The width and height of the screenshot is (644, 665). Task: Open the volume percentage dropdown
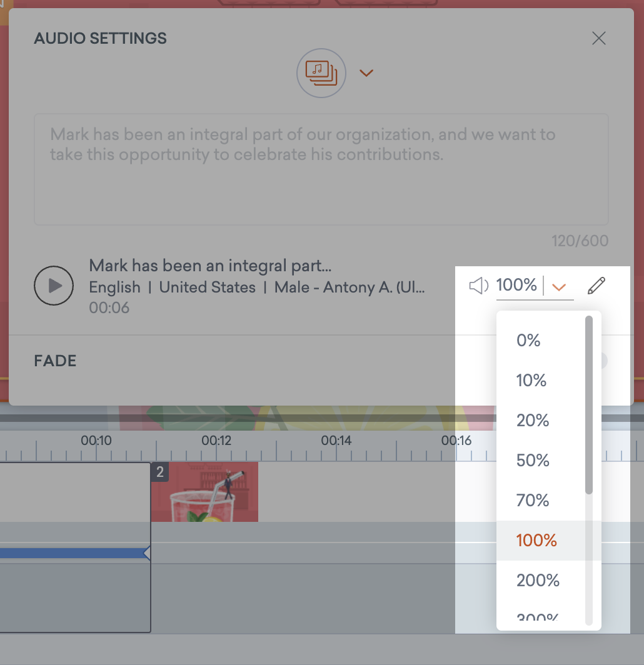click(560, 286)
